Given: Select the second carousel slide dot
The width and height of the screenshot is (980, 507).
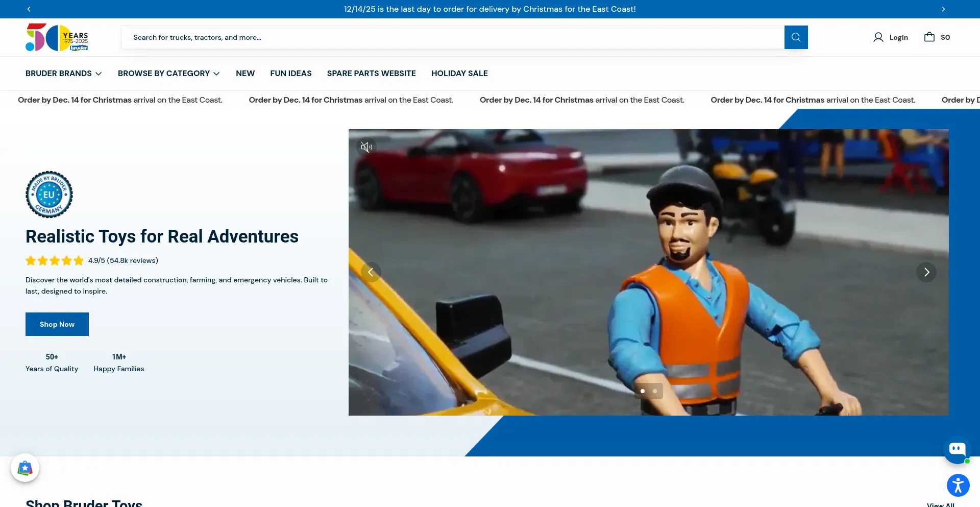Looking at the screenshot, I should [655, 391].
